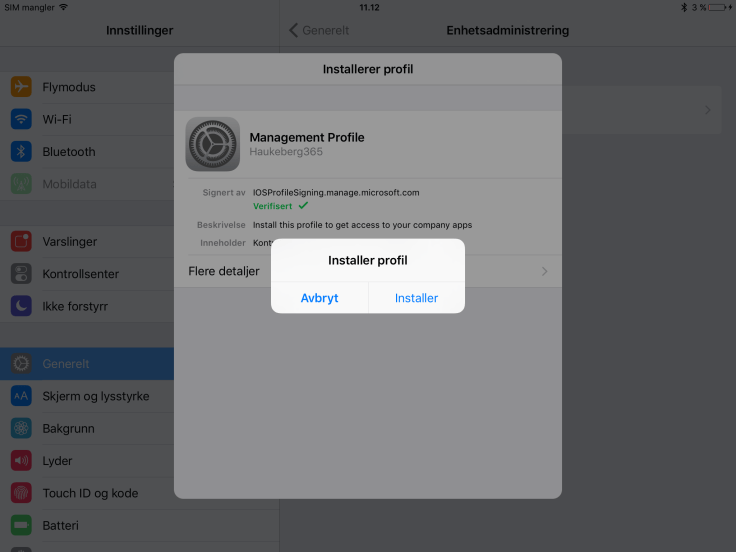Image resolution: width=736 pixels, height=552 pixels.
Task: Cancel installation with Avbryt
Action: (x=320, y=298)
